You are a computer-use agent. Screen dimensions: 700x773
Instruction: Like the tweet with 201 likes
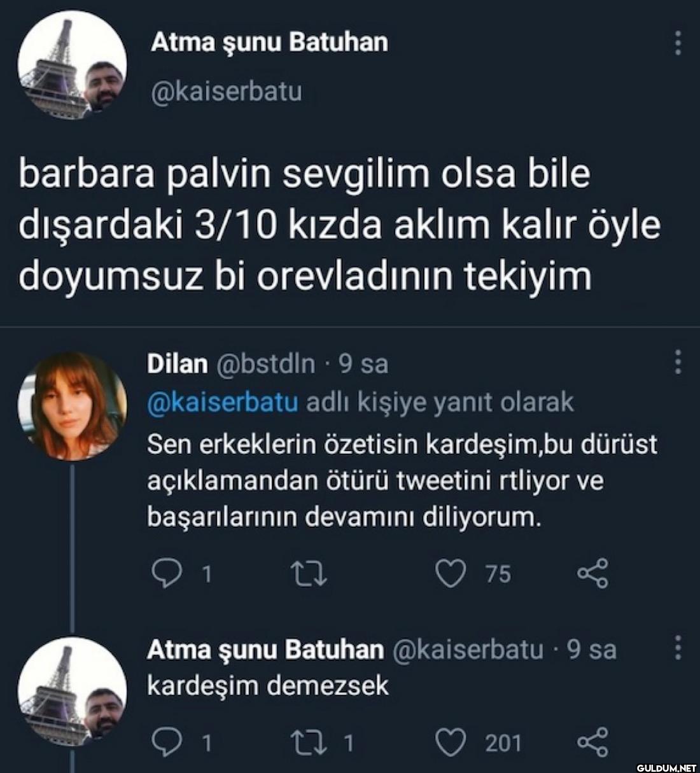click(x=451, y=742)
